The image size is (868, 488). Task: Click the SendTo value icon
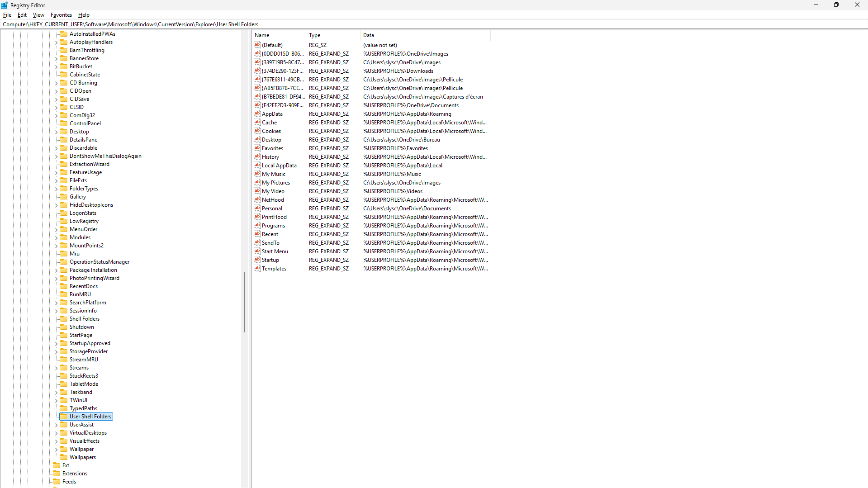tap(257, 243)
